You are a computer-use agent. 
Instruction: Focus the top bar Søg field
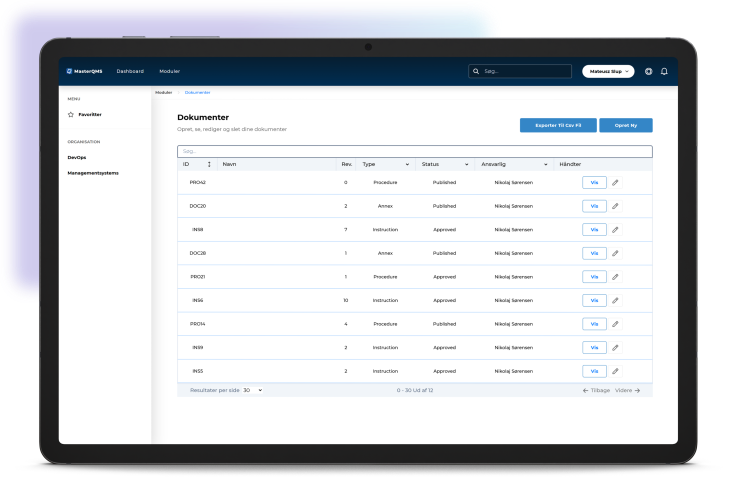pyautogui.click(x=520, y=71)
